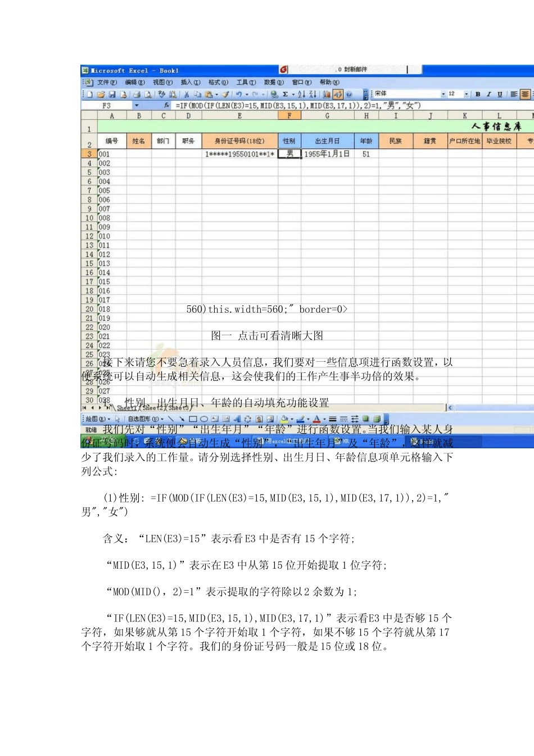
Task: Open the 视图 View menu
Action: pos(162,82)
